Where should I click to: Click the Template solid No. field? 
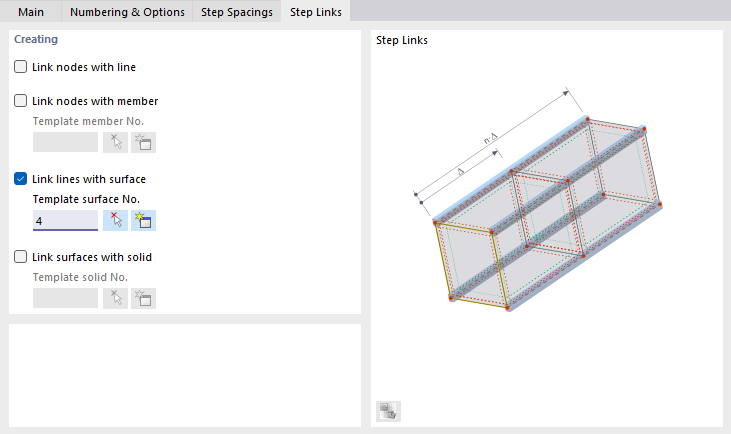tap(65, 298)
